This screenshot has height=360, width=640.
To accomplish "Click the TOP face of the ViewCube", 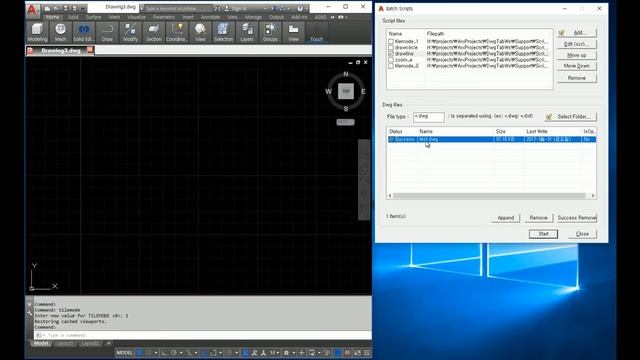I will (346, 91).
